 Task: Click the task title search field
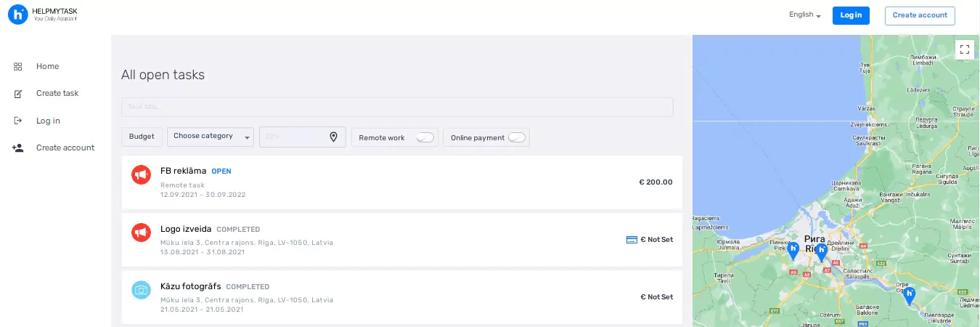point(397,108)
